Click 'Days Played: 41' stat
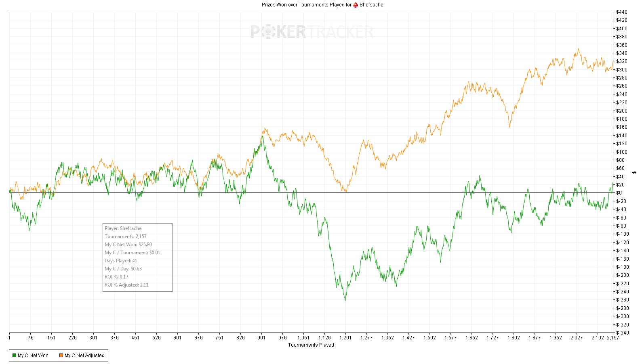This screenshot has height=364, width=642. pos(121,261)
